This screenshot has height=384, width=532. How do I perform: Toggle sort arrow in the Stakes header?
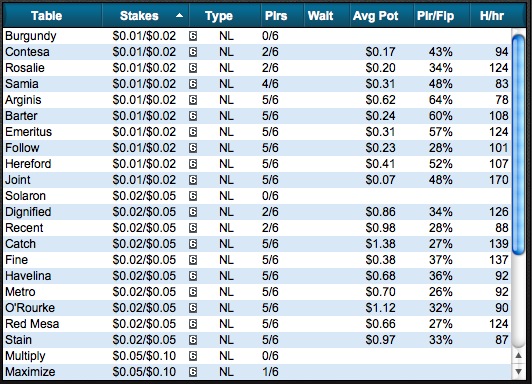pyautogui.click(x=179, y=16)
